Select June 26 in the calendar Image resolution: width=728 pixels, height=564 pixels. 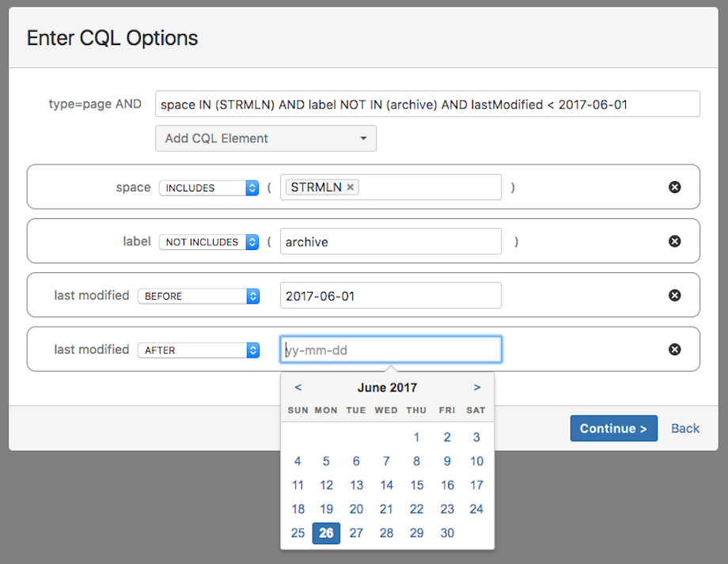coord(326,533)
